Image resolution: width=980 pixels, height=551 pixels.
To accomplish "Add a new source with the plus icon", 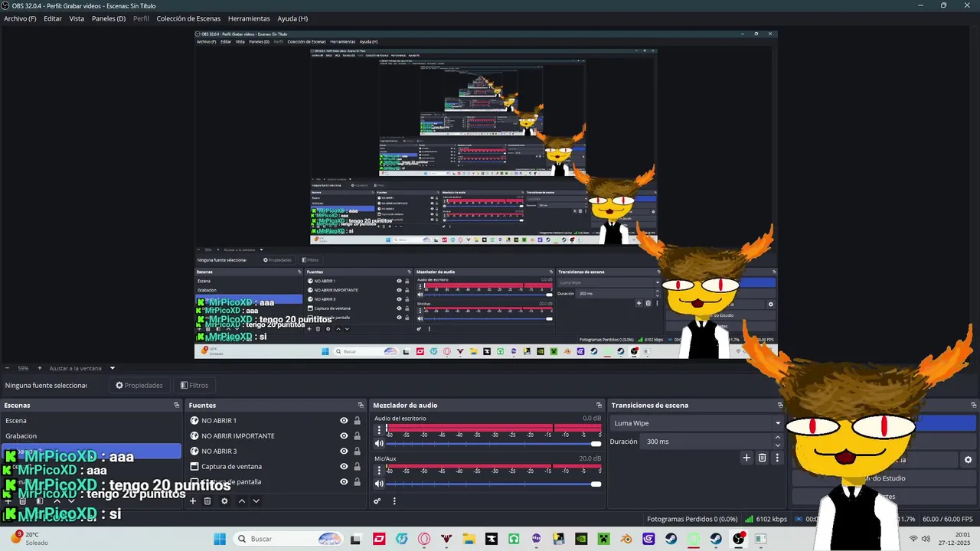I will [x=193, y=501].
